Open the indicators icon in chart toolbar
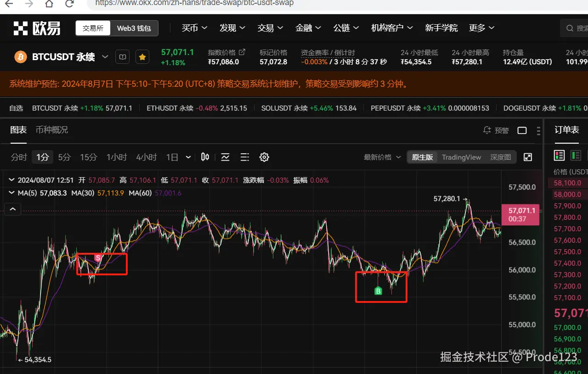The width and height of the screenshot is (588, 374). tap(225, 157)
